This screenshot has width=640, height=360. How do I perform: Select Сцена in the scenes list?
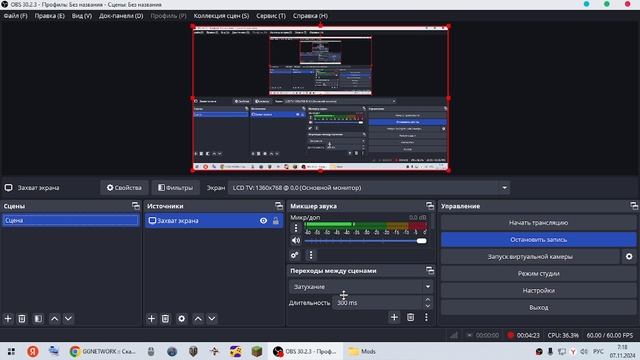71,220
